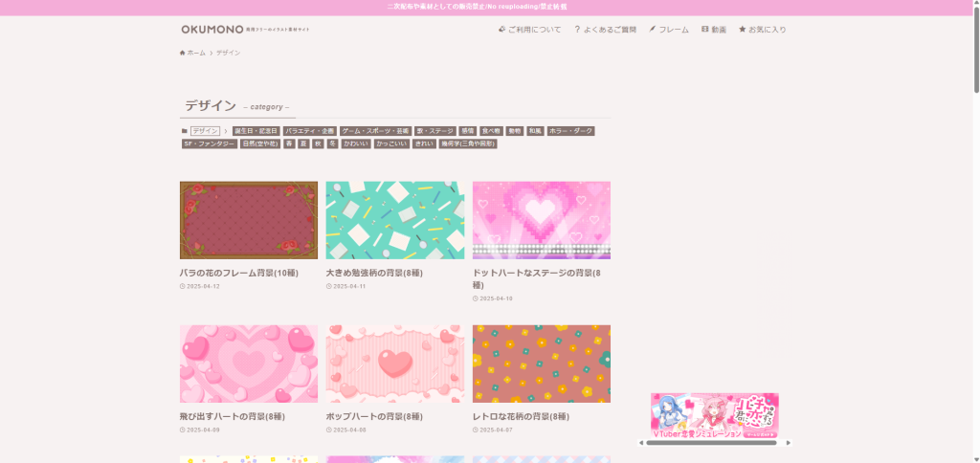This screenshot has width=980, height=463.
Task: Click the right arrow of the ad scrollbar
Action: coord(788,443)
